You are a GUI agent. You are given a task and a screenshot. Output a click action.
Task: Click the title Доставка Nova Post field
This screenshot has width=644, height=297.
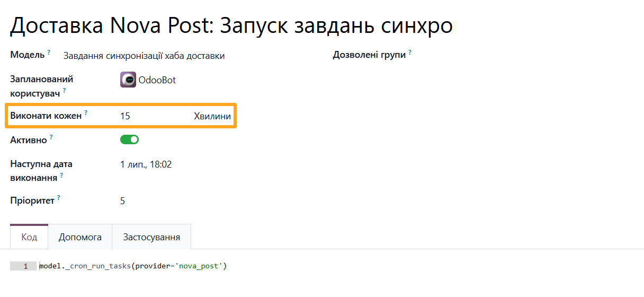coord(232,25)
